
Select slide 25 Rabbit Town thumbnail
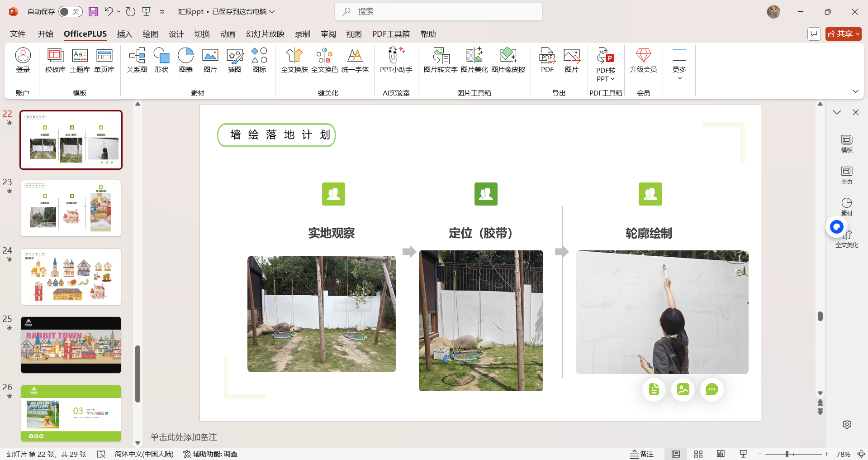coord(71,345)
